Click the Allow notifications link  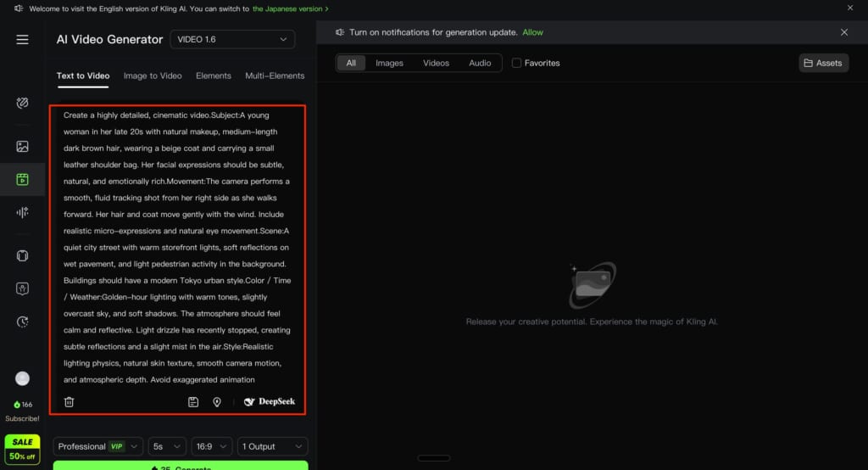tap(532, 32)
